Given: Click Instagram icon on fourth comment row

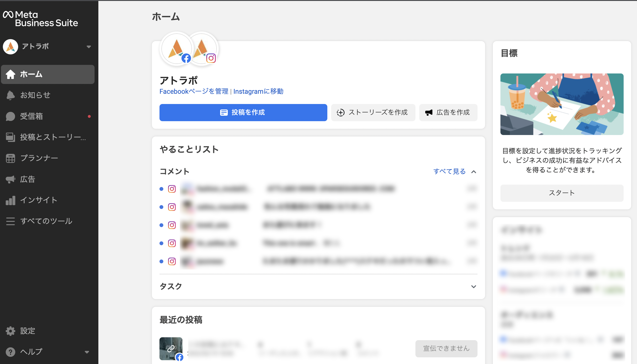Looking at the screenshot, I should point(172,243).
